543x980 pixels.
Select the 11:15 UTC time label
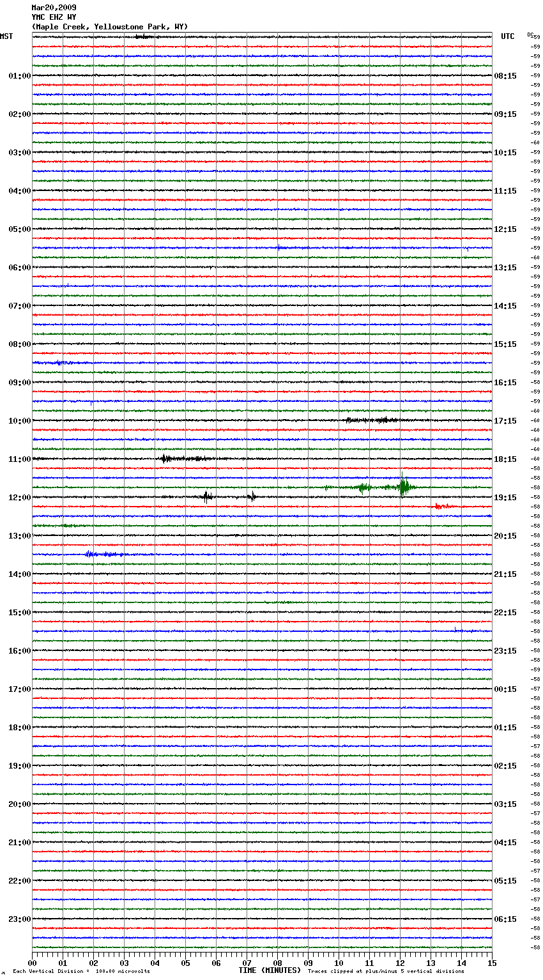[505, 191]
